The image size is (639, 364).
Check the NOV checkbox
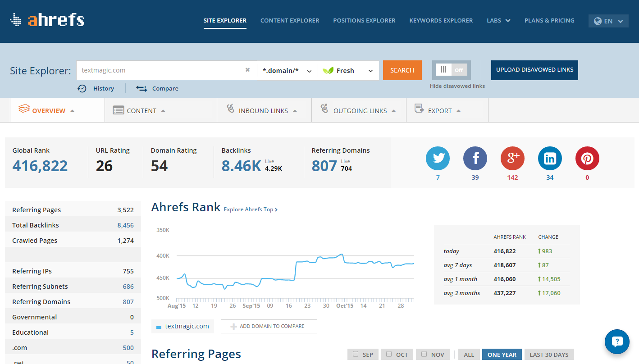coord(424,354)
